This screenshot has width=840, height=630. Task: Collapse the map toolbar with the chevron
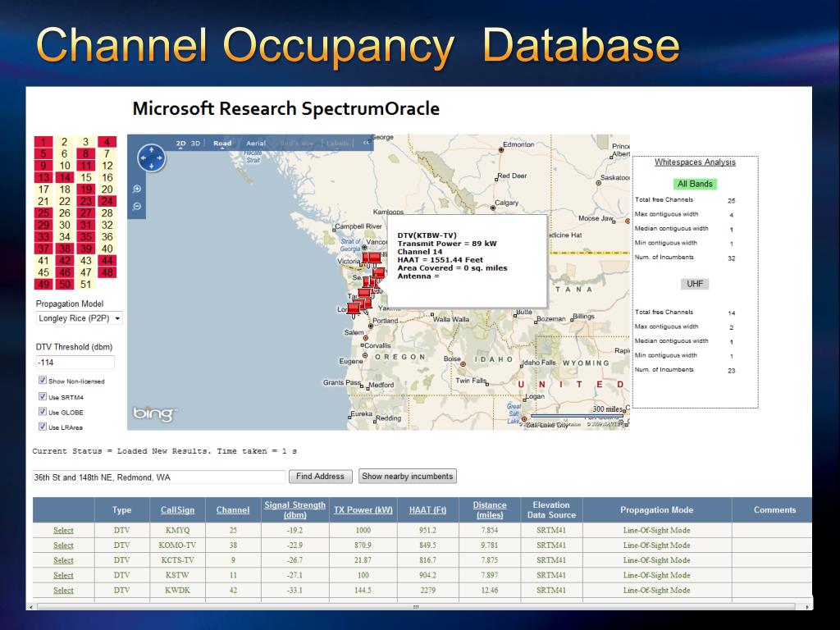[367, 143]
